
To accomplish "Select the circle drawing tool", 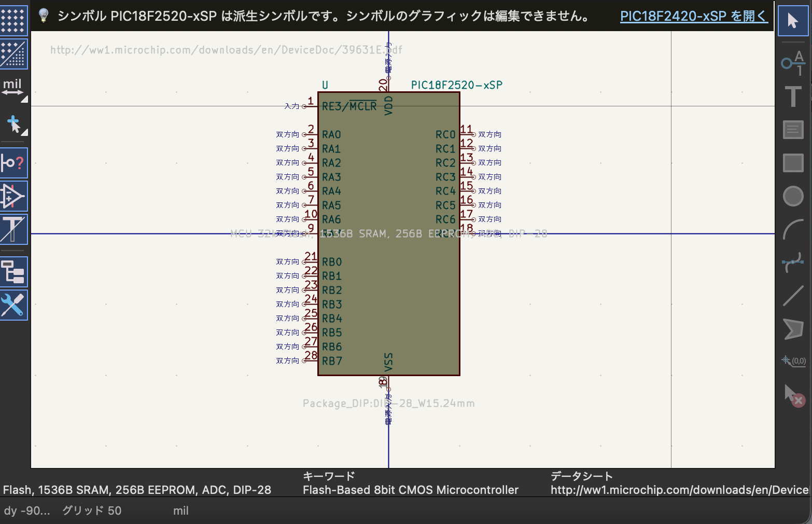I will point(793,196).
